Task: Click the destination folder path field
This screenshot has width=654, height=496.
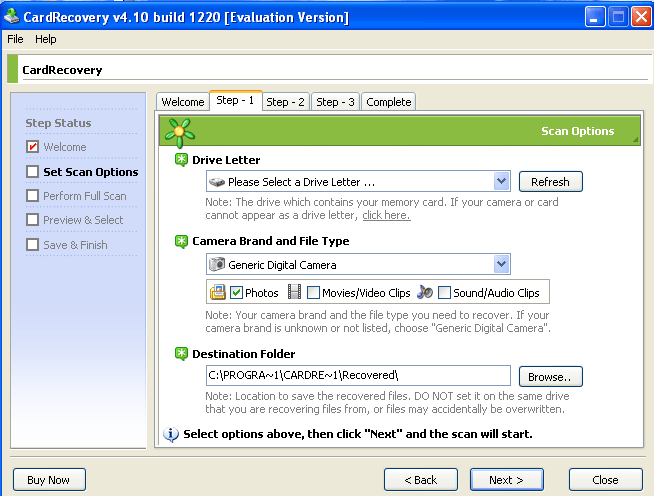Action: pos(358,375)
